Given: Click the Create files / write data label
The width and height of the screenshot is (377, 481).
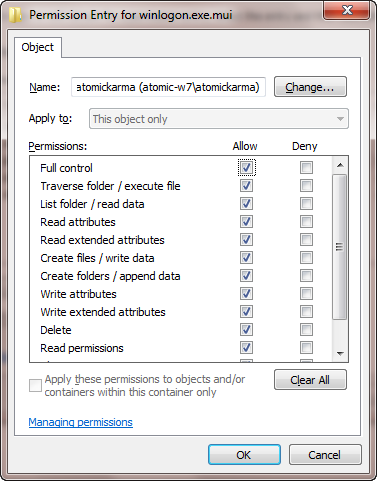Looking at the screenshot, I should [97, 258].
